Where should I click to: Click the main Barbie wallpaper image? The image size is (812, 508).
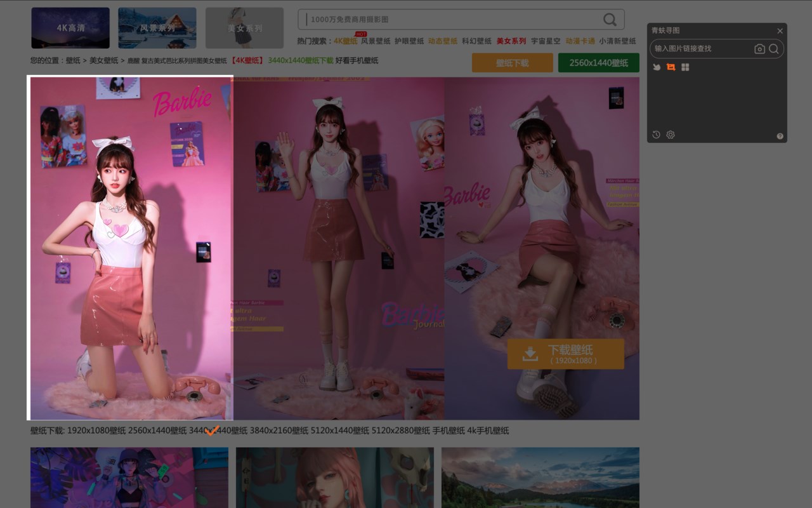pyautogui.click(x=335, y=248)
